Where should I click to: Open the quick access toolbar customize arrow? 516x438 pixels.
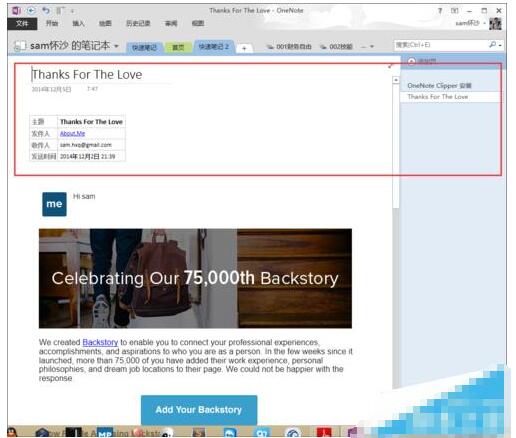click(72, 11)
